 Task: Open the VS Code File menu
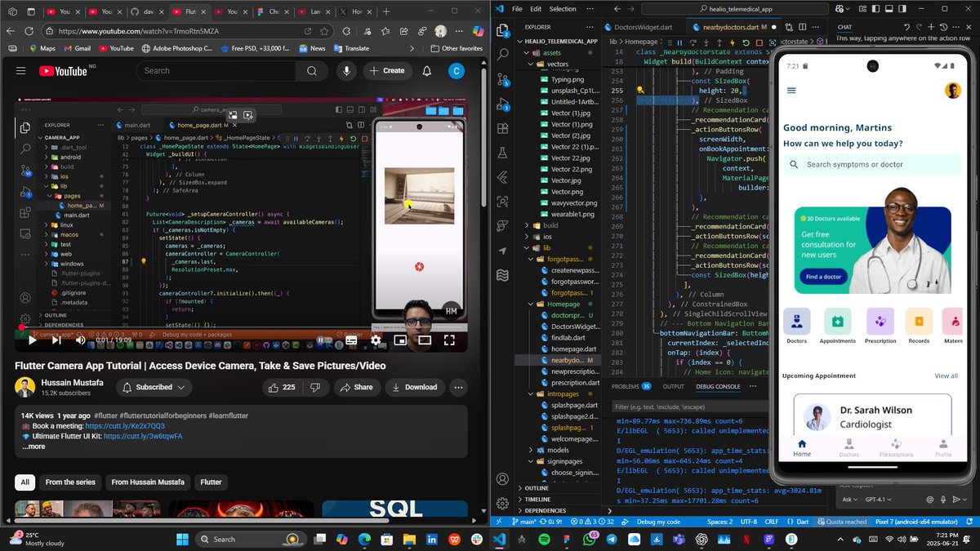[x=516, y=8]
